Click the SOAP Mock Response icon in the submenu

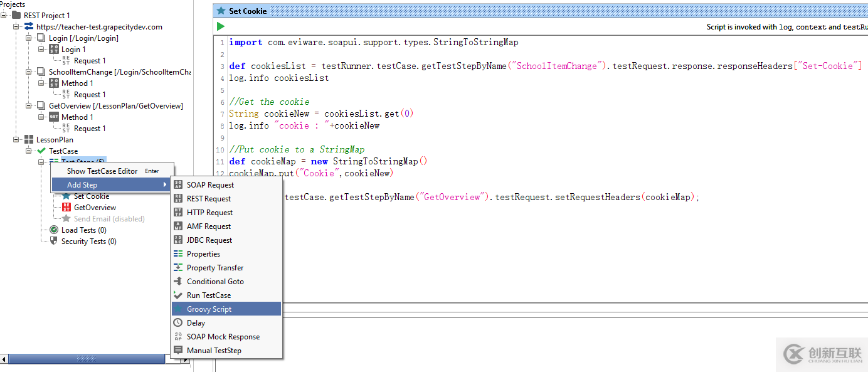point(178,336)
